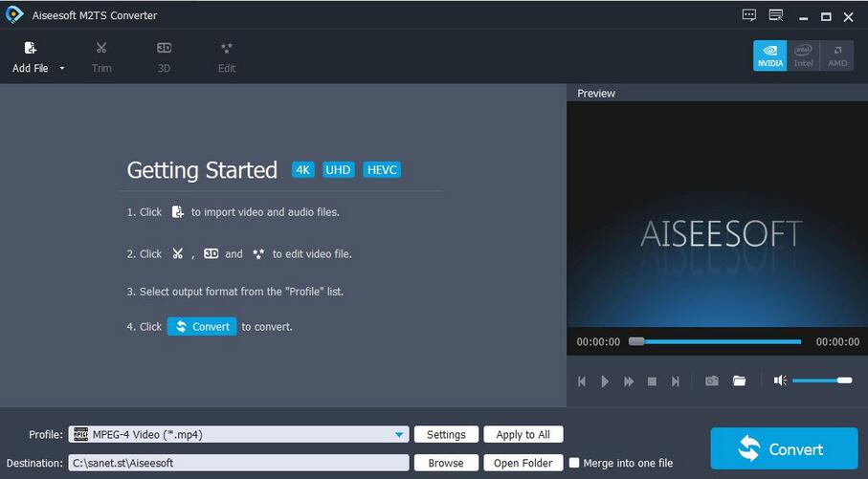Take a snapshot with camera icon

712,381
